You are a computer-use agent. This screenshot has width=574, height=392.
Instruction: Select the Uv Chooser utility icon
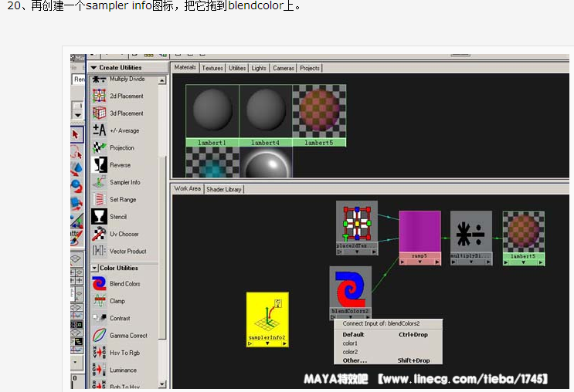pos(100,234)
